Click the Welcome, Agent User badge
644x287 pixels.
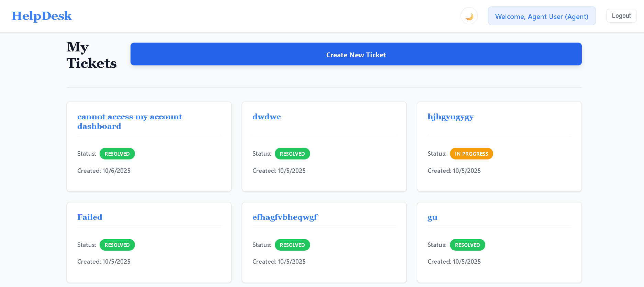pos(542,16)
